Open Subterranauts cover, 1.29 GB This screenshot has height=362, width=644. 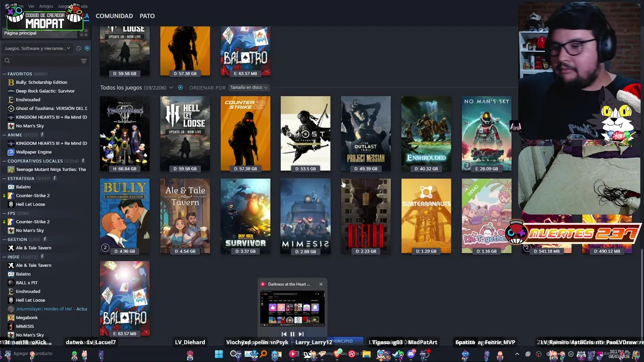[x=426, y=216]
